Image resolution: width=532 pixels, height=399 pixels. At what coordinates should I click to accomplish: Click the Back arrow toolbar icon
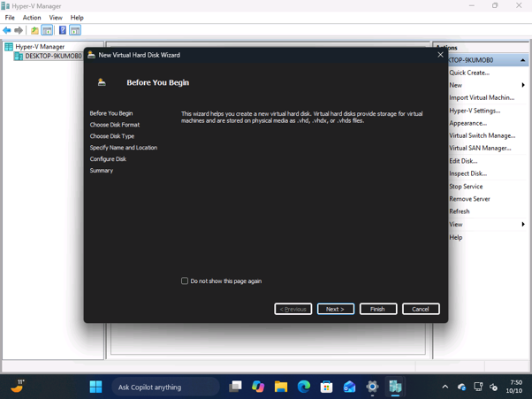[7, 30]
